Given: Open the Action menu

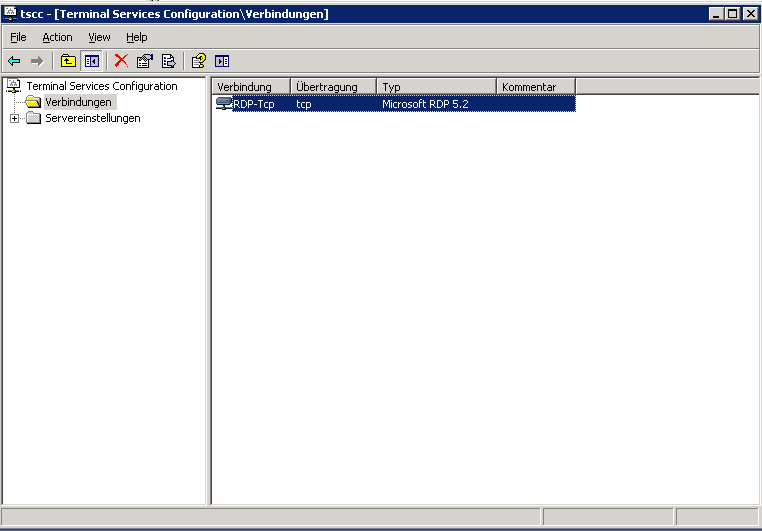Looking at the screenshot, I should pyautogui.click(x=57, y=37).
